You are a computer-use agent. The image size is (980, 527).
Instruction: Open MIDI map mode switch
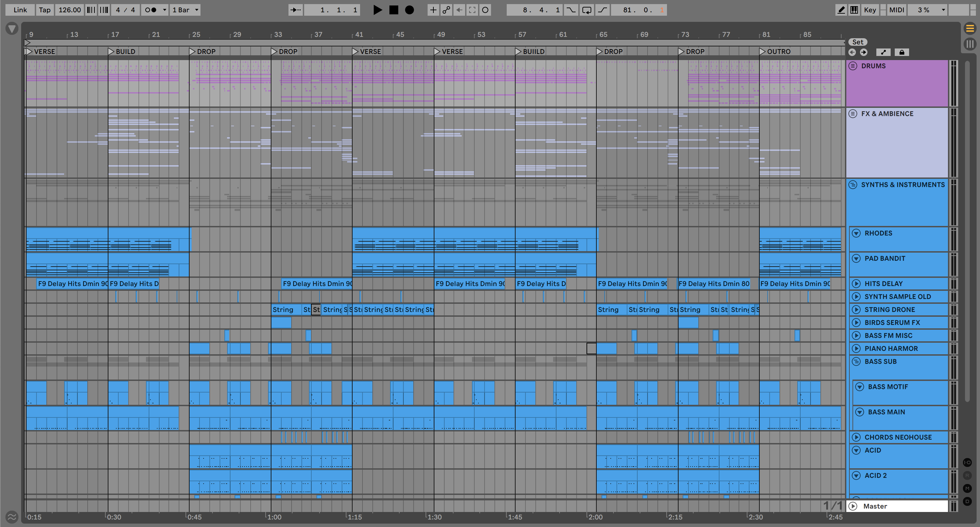click(896, 10)
